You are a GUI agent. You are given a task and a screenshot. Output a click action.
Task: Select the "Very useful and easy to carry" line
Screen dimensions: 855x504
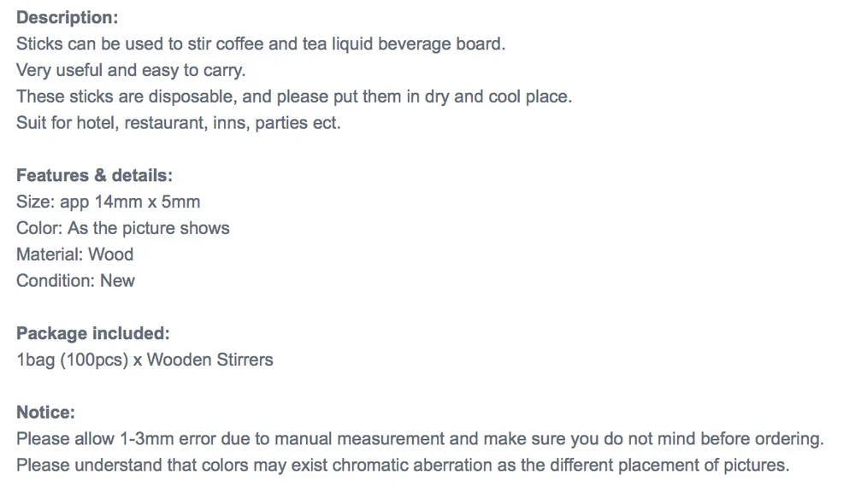(x=131, y=70)
